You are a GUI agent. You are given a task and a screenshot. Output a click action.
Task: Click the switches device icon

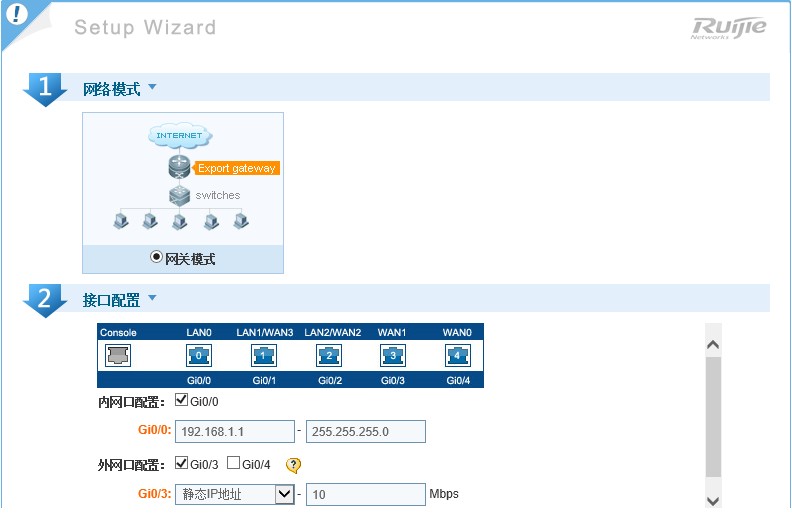(x=179, y=196)
